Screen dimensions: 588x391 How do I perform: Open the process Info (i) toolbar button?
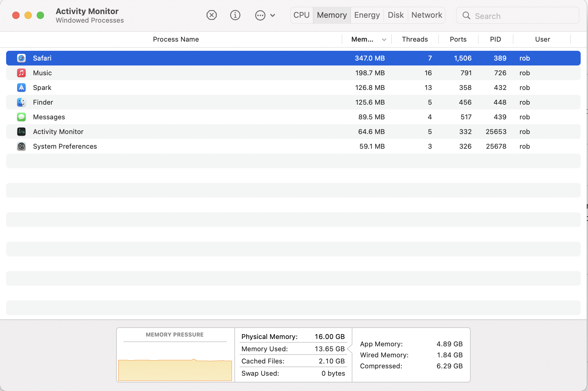coord(235,15)
